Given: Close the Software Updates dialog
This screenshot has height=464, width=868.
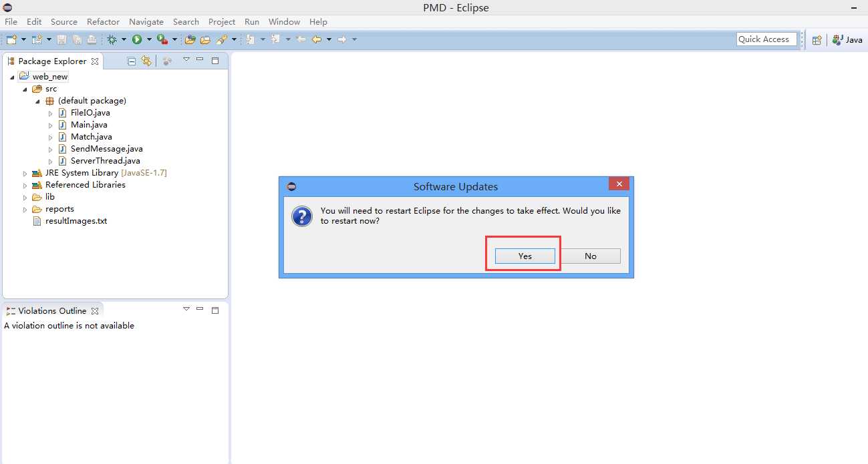Looking at the screenshot, I should pos(619,184).
